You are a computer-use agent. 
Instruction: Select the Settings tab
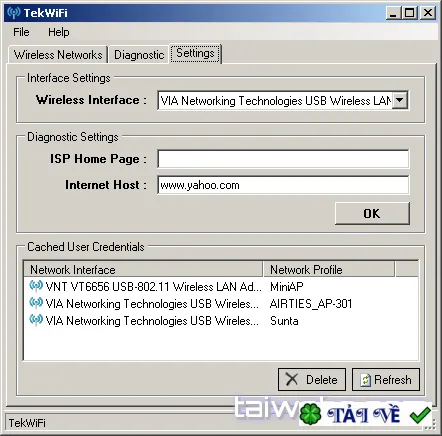click(195, 53)
